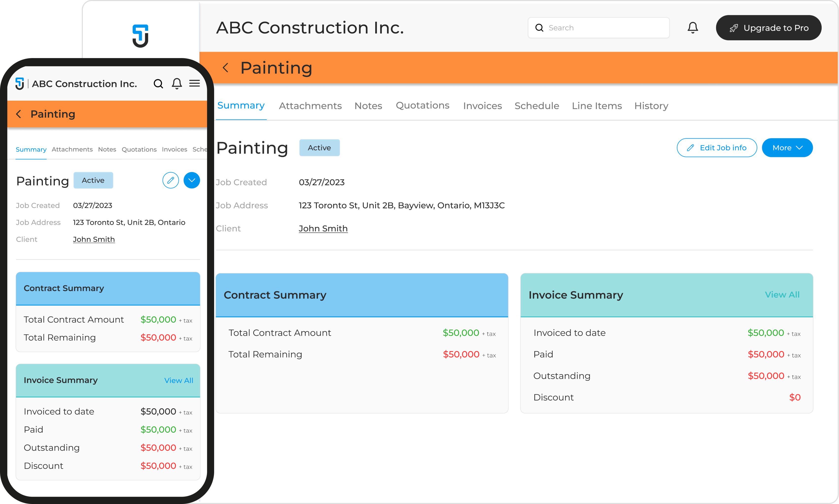Click the mobile header app logo
The width and height of the screenshot is (839, 504).
[20, 83]
